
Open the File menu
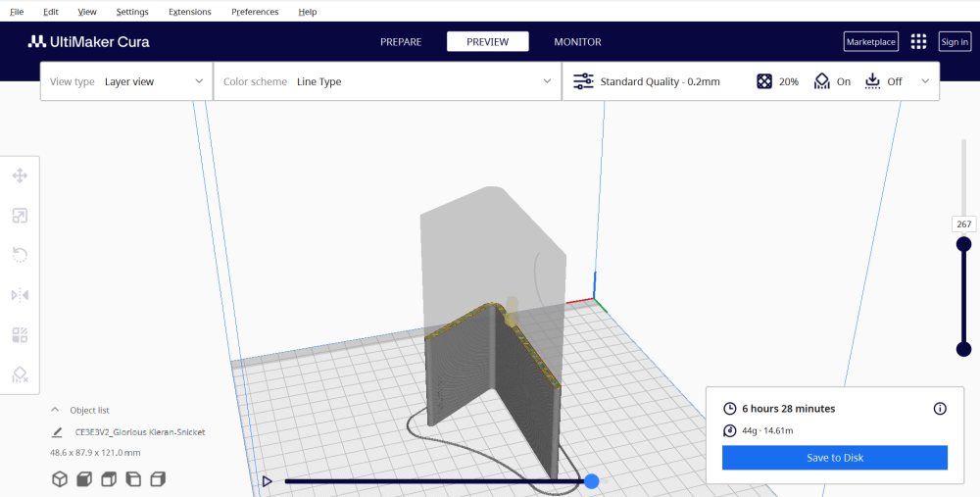(17, 11)
